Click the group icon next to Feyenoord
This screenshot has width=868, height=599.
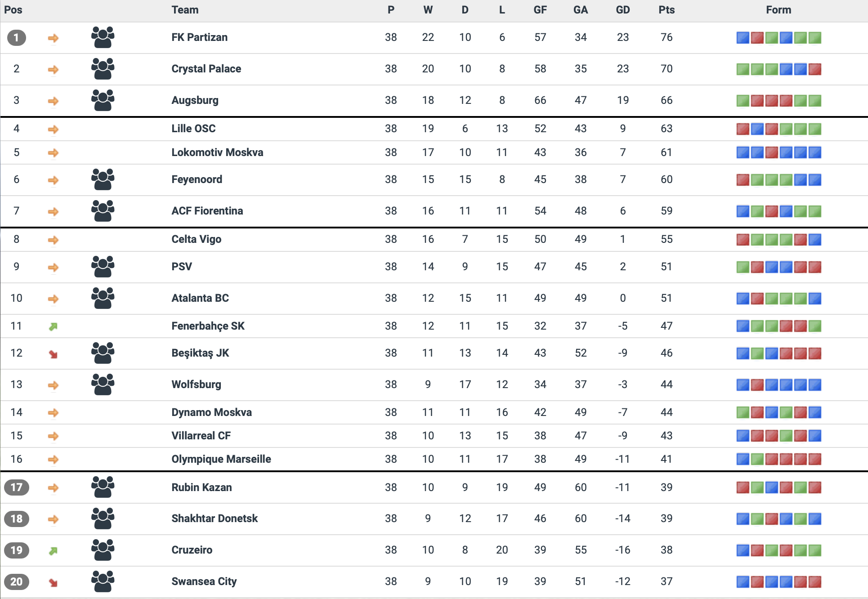(103, 179)
